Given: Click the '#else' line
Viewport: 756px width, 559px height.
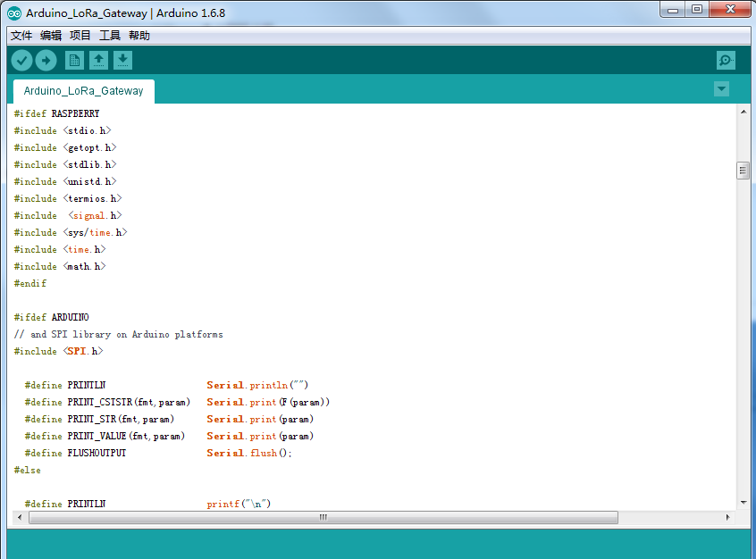Looking at the screenshot, I should pos(28,470).
